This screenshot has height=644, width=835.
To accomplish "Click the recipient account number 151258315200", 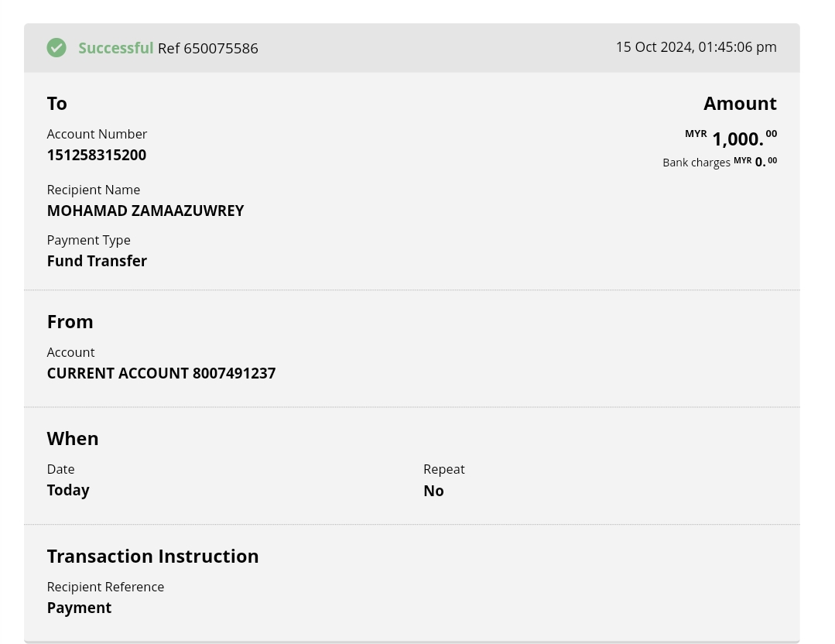I will click(96, 155).
